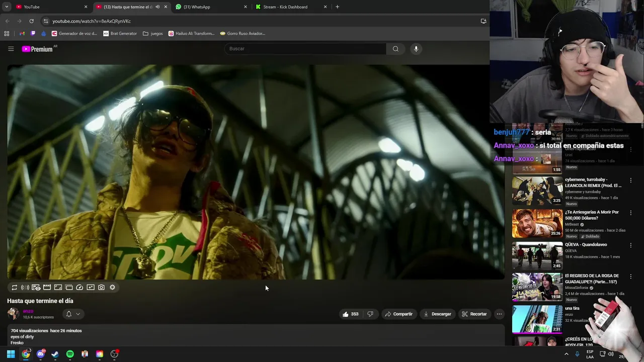Switch to the WhatsApp tab

[x=211, y=7]
